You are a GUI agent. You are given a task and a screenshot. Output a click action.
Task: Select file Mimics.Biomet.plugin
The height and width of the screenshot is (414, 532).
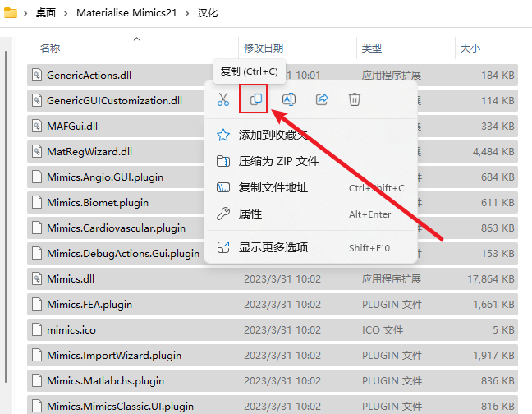pos(98,202)
